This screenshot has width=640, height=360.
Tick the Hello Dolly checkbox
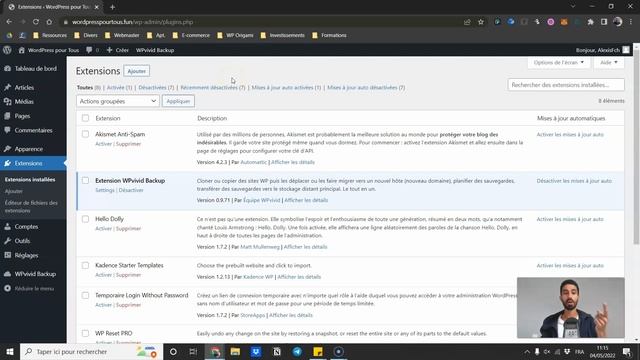85,219
